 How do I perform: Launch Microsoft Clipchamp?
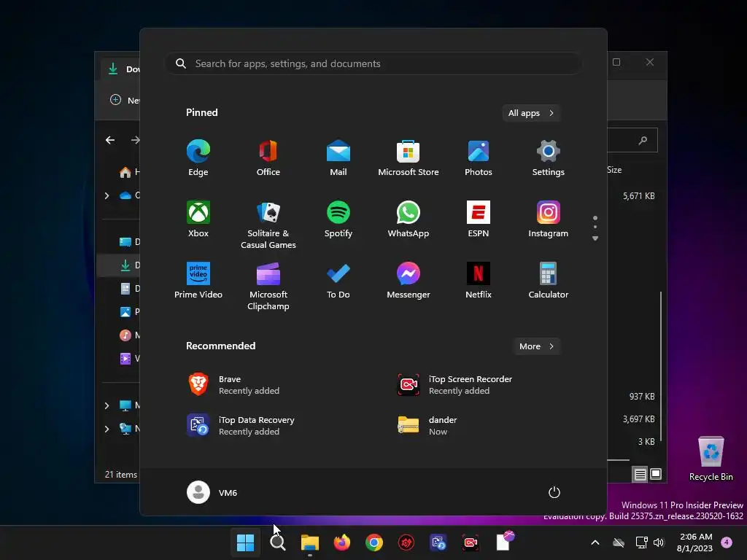click(268, 286)
